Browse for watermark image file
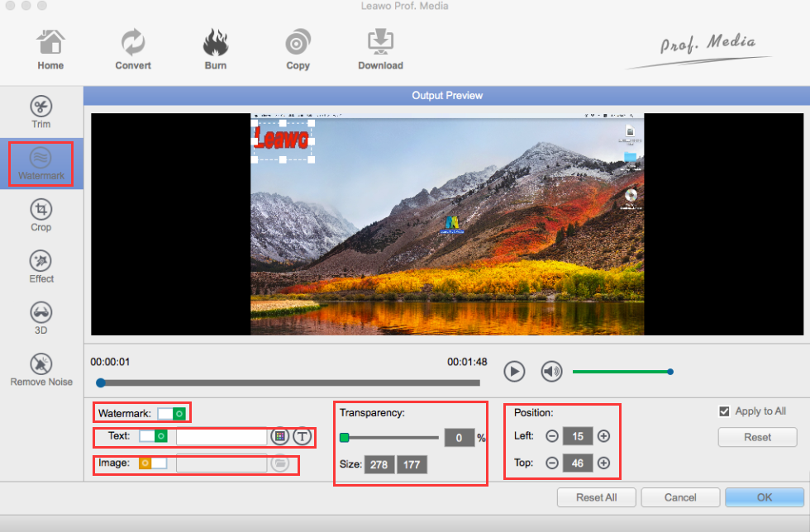810x532 pixels. point(280,463)
